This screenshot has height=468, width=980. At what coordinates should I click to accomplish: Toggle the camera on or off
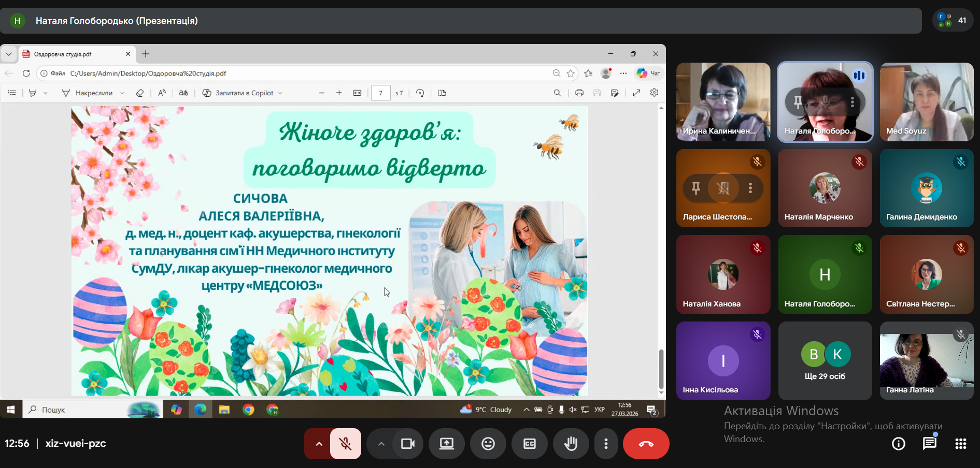point(408,444)
